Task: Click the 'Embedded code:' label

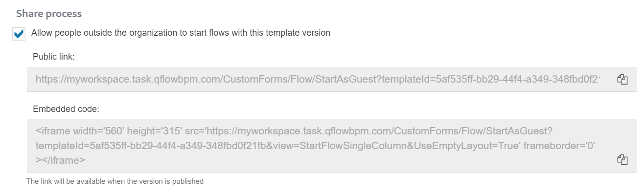Action: (x=66, y=109)
